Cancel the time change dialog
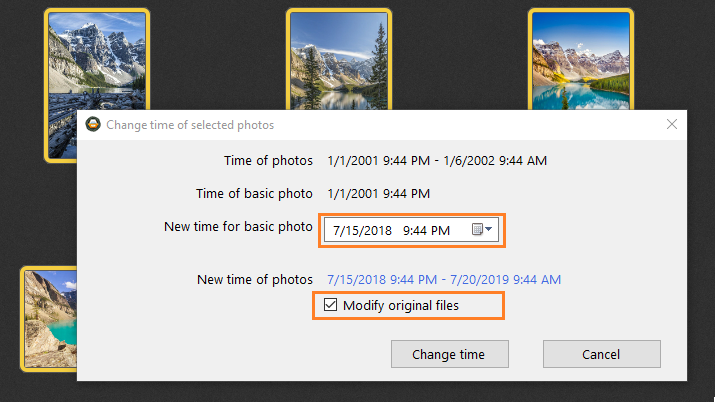 (x=601, y=354)
